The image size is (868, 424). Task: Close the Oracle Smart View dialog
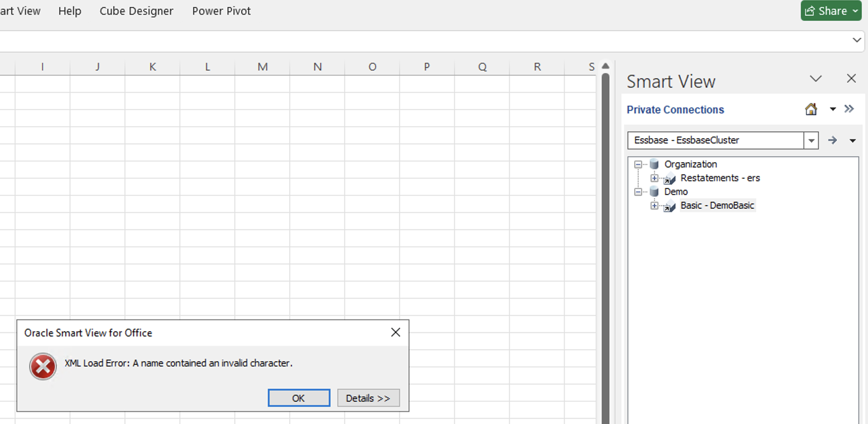tap(396, 332)
